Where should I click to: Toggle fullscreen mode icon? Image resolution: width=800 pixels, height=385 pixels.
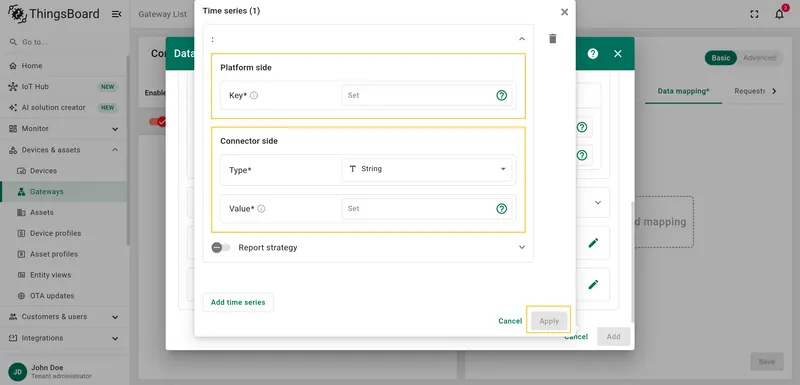(755, 14)
